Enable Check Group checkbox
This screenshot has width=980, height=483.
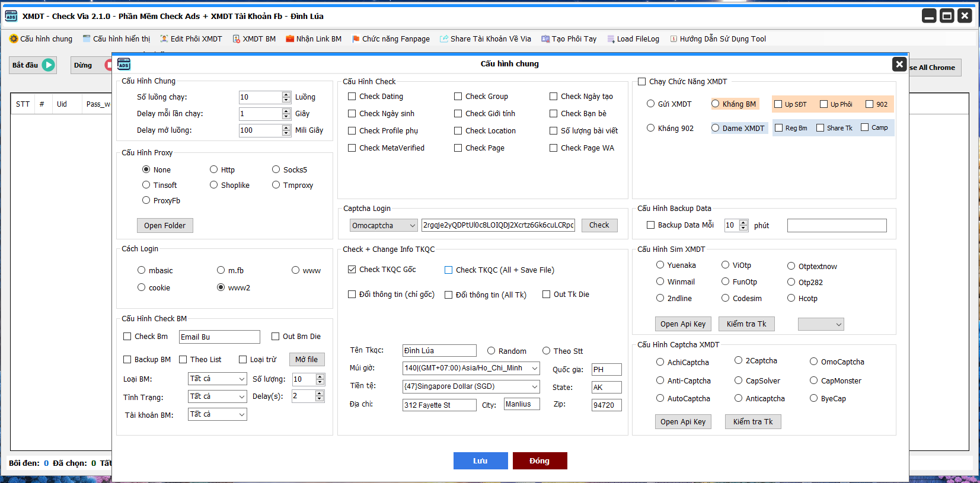pyautogui.click(x=458, y=96)
